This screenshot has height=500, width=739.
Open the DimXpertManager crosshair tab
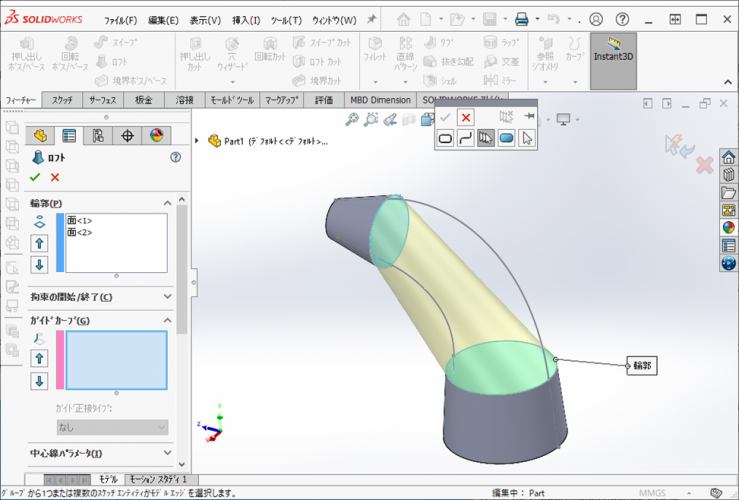click(x=127, y=136)
